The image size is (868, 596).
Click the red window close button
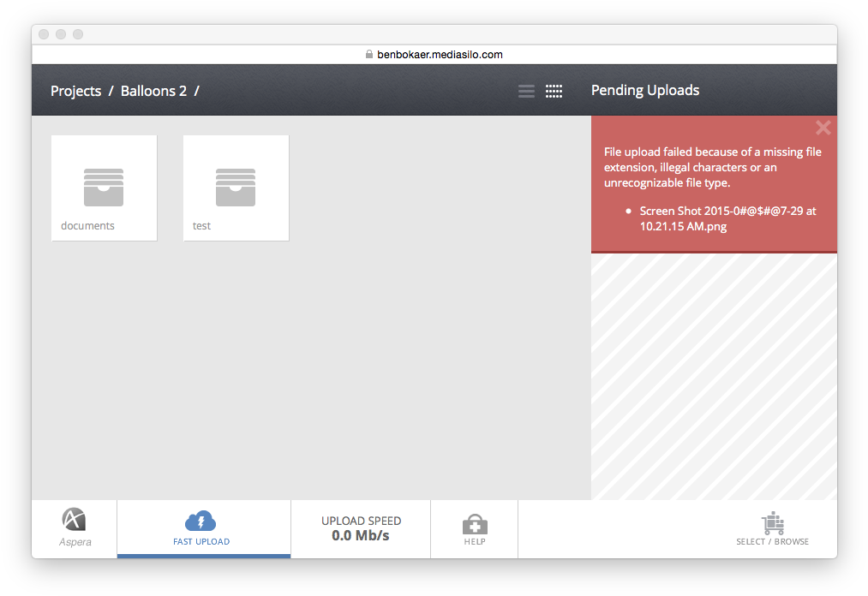pyautogui.click(x=44, y=34)
